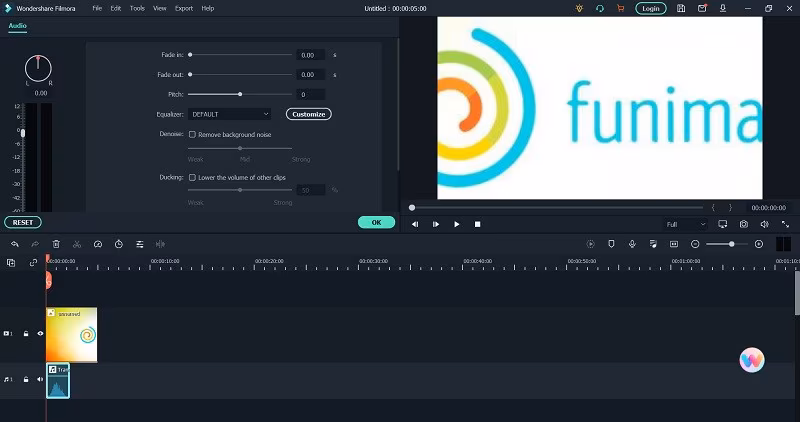800x422 pixels.
Task: Click the Fade out slider handle
Action: point(190,75)
